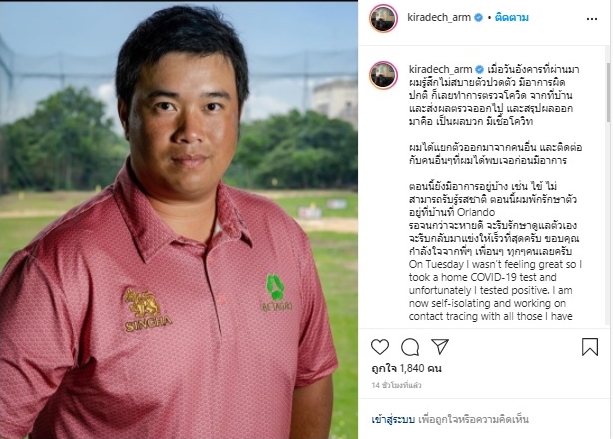Click the caption panel scrollbar
The image size is (613, 439).
pos(608,93)
